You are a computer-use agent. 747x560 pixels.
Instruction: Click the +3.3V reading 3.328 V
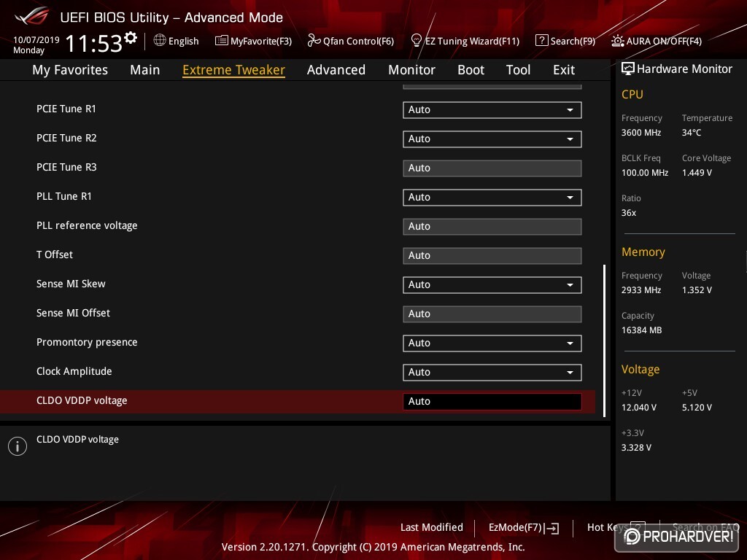tap(636, 447)
